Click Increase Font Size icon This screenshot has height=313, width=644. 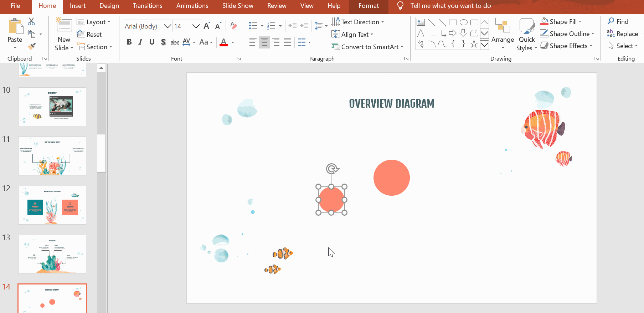click(207, 26)
